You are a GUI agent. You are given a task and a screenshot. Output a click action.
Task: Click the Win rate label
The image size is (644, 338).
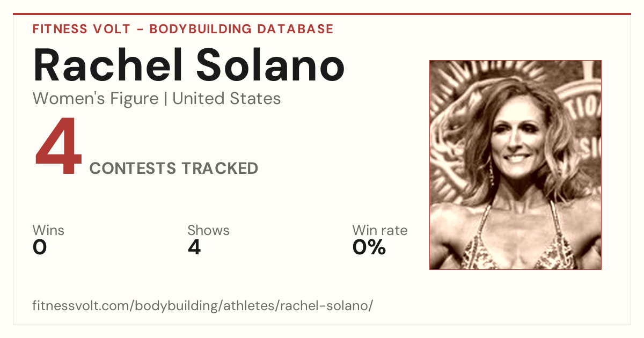(380, 231)
